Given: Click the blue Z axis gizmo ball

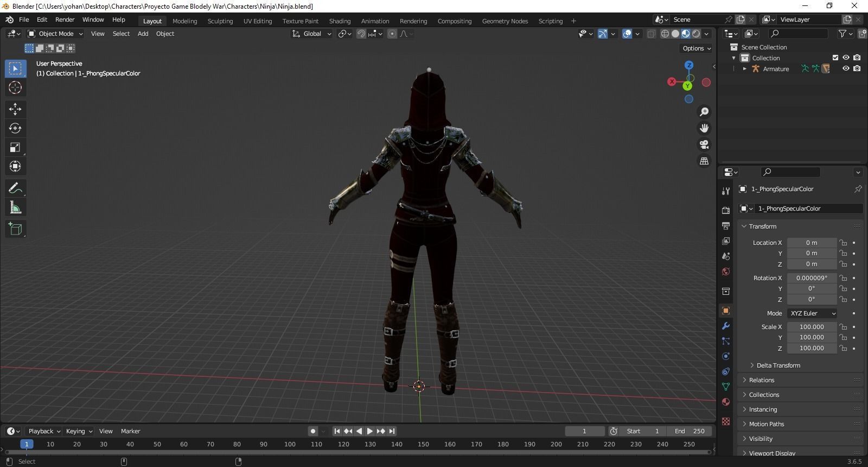Looking at the screenshot, I should point(689,65).
